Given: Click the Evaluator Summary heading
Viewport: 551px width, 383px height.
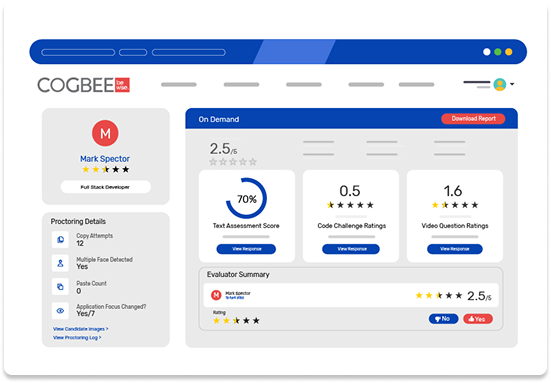Looking at the screenshot, I should 238,274.
